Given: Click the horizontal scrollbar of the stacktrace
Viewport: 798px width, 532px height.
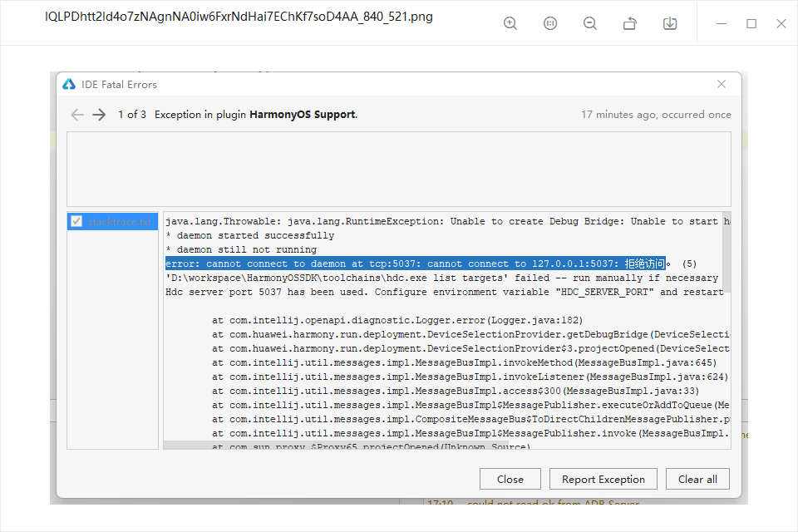Looking at the screenshot, I should tap(336, 446).
